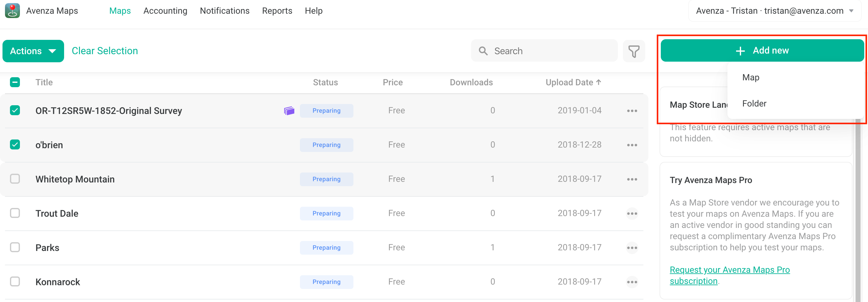The height and width of the screenshot is (302, 868).
Task: Click Parks map title
Action: click(47, 248)
